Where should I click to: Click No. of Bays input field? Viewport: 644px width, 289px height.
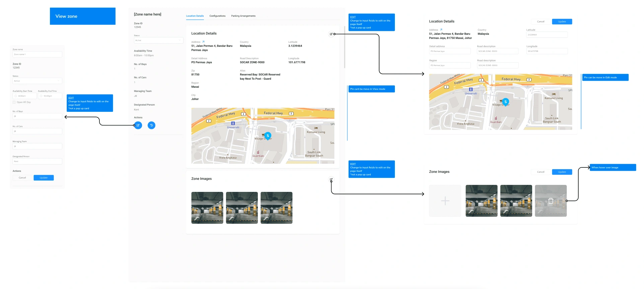pyautogui.click(x=37, y=116)
